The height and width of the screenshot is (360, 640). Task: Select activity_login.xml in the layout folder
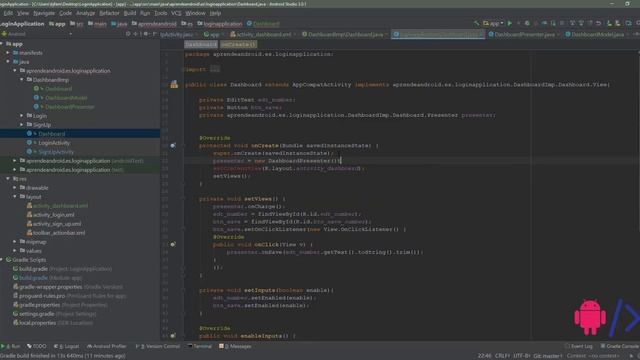tap(53, 215)
